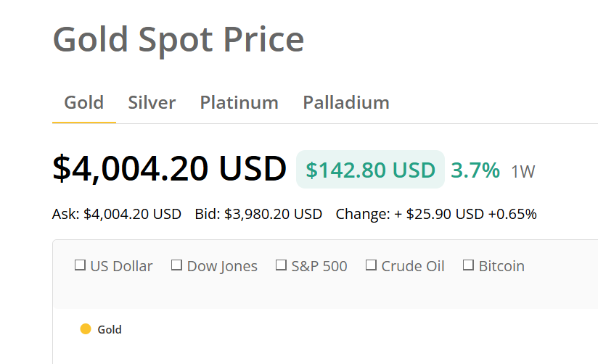Image resolution: width=598 pixels, height=364 pixels.
Task: Click the green $142.80 USD change badge
Action: tap(370, 170)
